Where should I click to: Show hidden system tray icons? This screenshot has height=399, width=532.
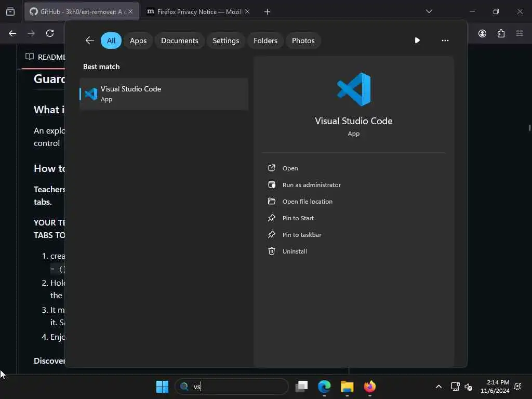[x=438, y=387]
